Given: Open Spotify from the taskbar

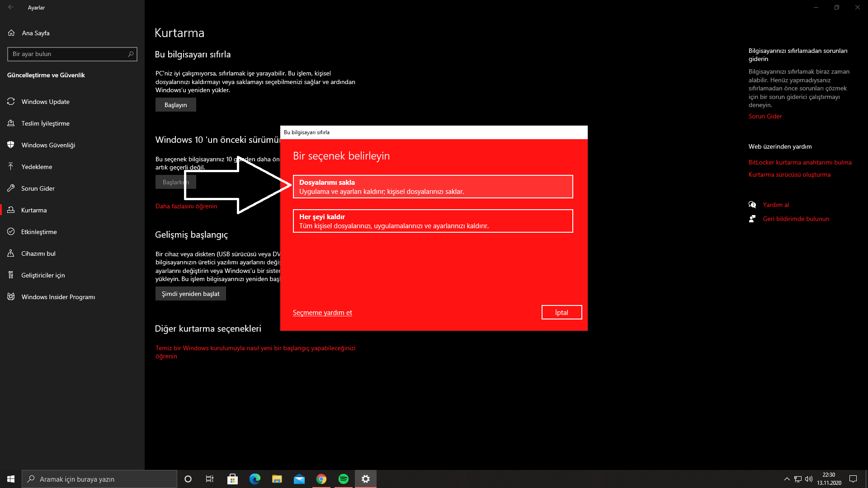Looking at the screenshot, I should 343,479.
